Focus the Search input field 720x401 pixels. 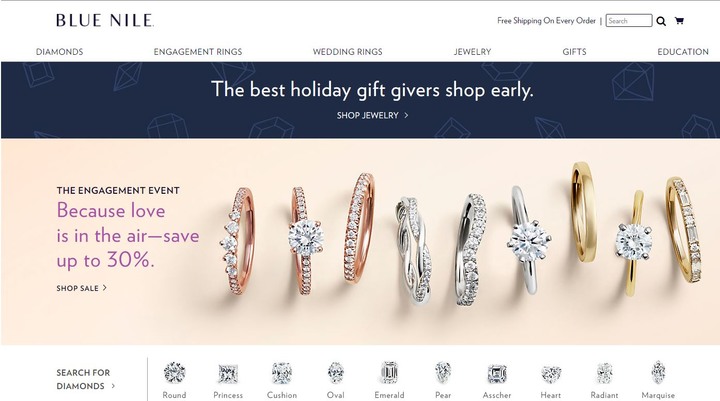pyautogui.click(x=629, y=21)
